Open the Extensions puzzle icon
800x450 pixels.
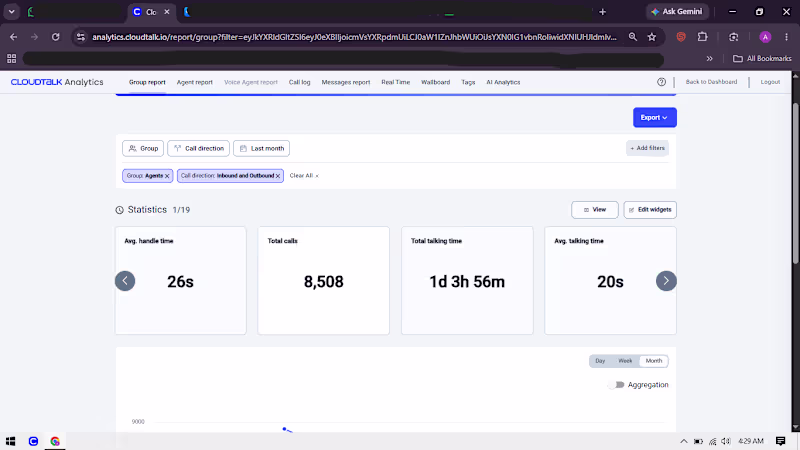703,37
